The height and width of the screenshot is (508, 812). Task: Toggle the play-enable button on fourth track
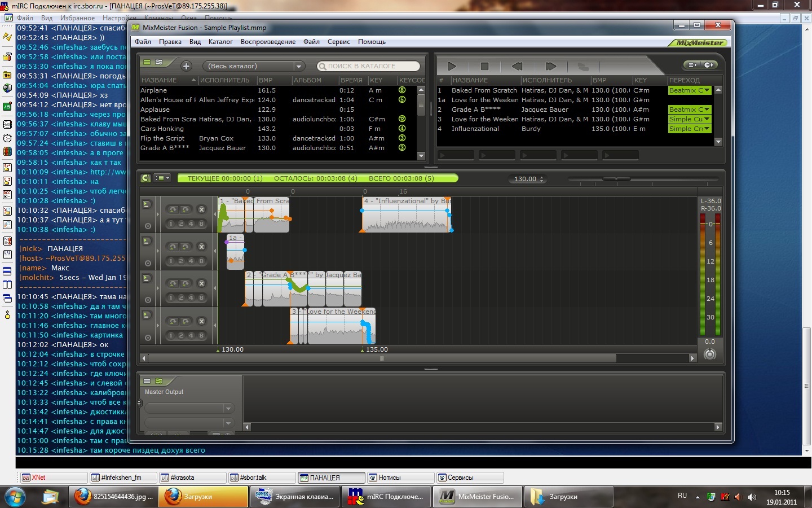pyautogui.click(x=146, y=315)
